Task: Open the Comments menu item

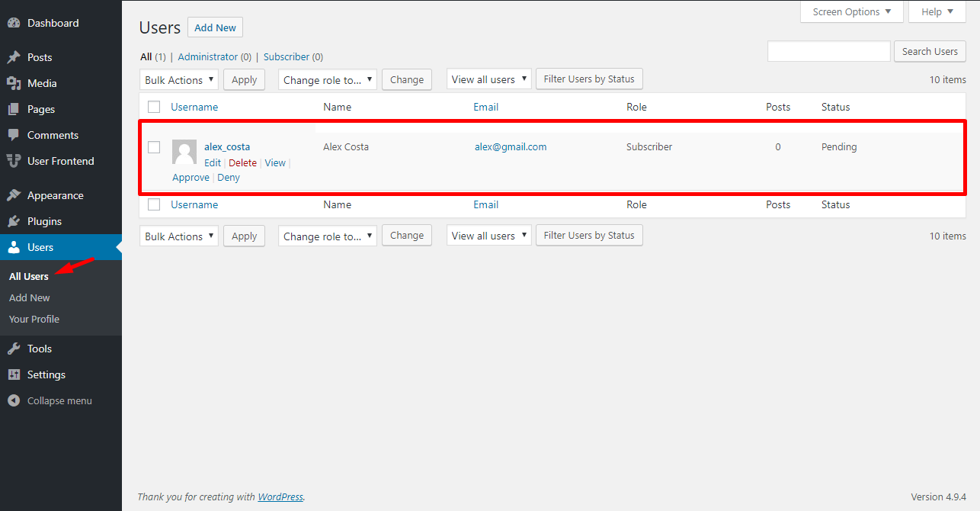Action: click(61, 135)
